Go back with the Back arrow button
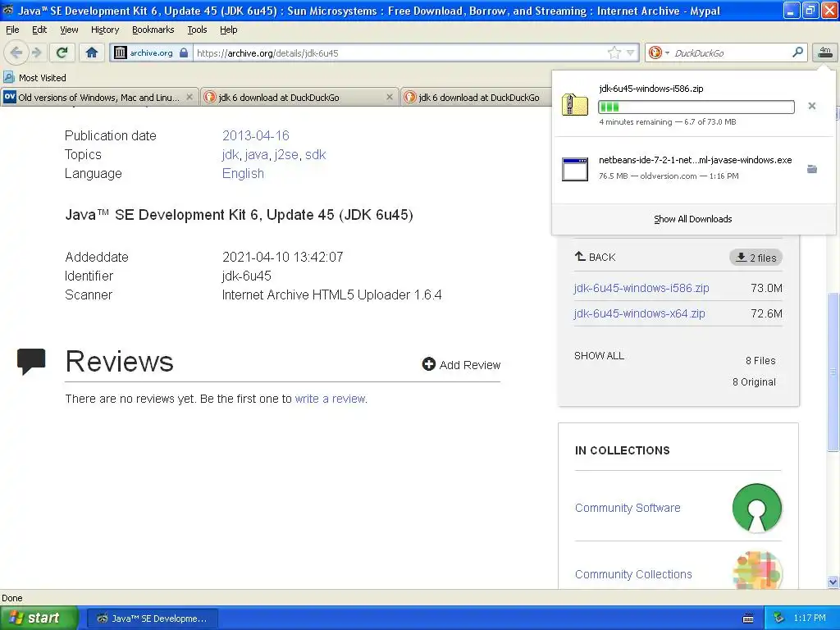The image size is (840, 630). (x=16, y=52)
